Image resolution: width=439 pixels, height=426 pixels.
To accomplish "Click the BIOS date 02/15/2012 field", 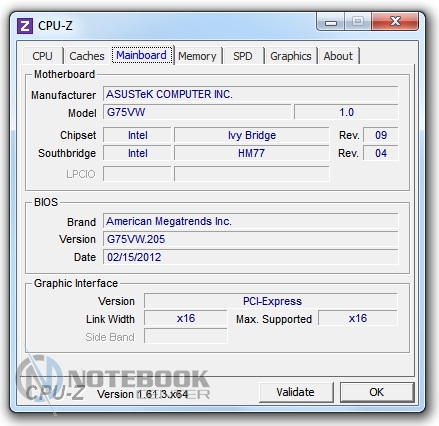I will click(251, 257).
